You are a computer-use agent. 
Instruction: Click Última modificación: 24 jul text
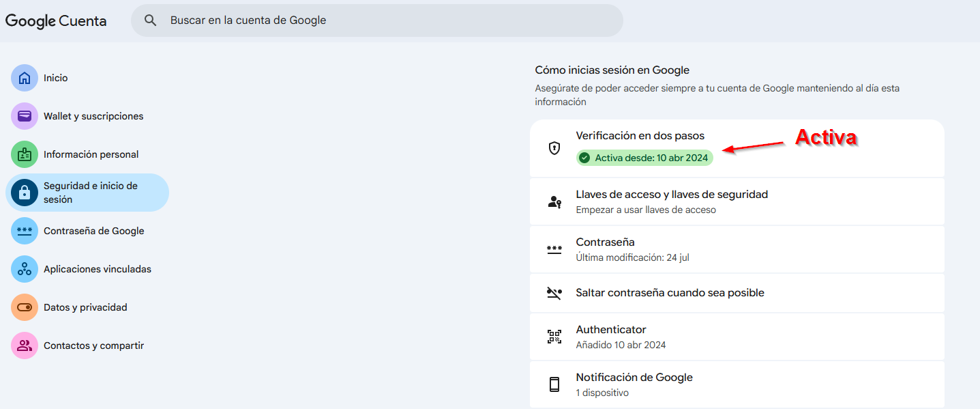click(x=633, y=258)
